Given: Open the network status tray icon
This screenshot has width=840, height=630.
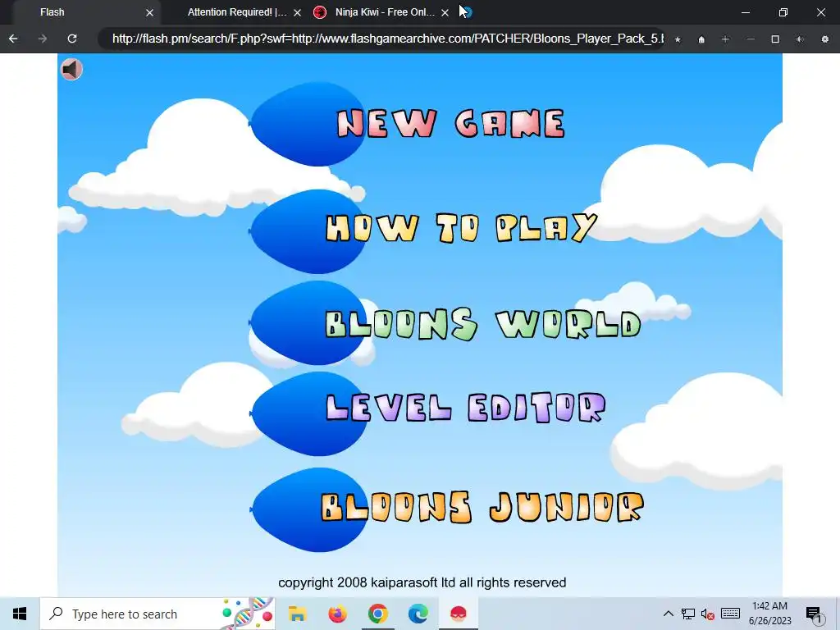Looking at the screenshot, I should coord(688,614).
